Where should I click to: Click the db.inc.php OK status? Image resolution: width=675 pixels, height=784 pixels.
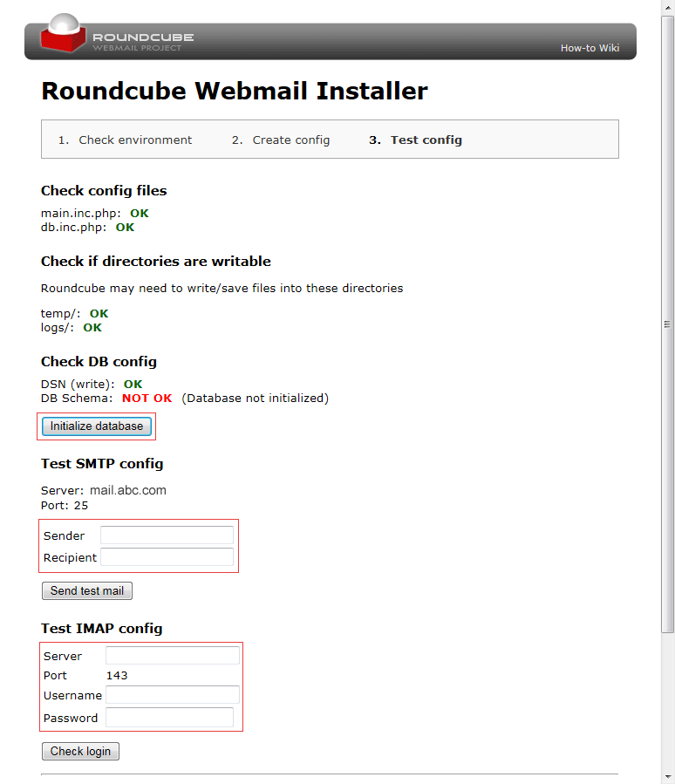point(125,228)
